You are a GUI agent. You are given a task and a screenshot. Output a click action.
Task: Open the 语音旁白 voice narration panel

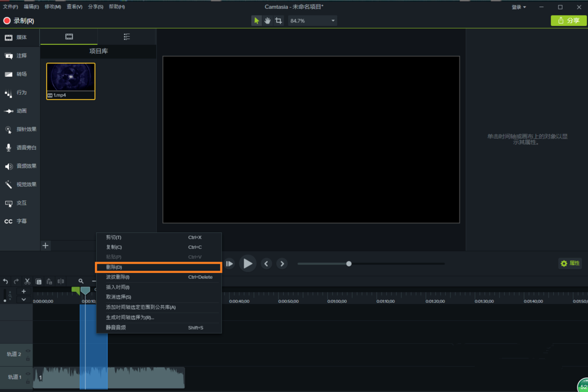coord(20,148)
